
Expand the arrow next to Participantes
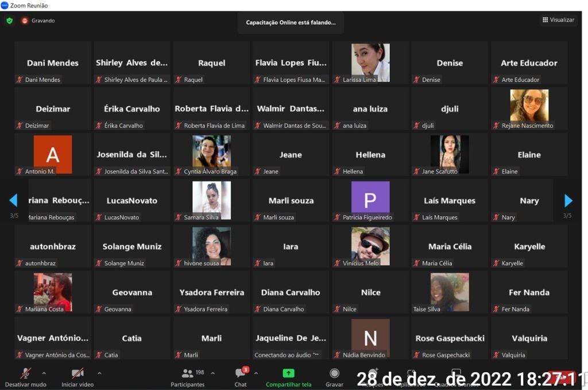213,373
